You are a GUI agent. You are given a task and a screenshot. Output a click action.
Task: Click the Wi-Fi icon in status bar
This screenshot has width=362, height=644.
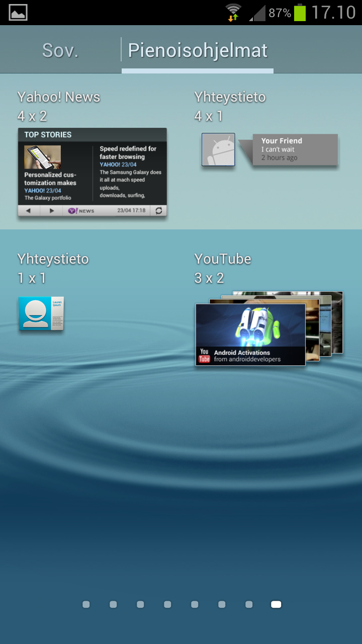pyautogui.click(x=233, y=12)
